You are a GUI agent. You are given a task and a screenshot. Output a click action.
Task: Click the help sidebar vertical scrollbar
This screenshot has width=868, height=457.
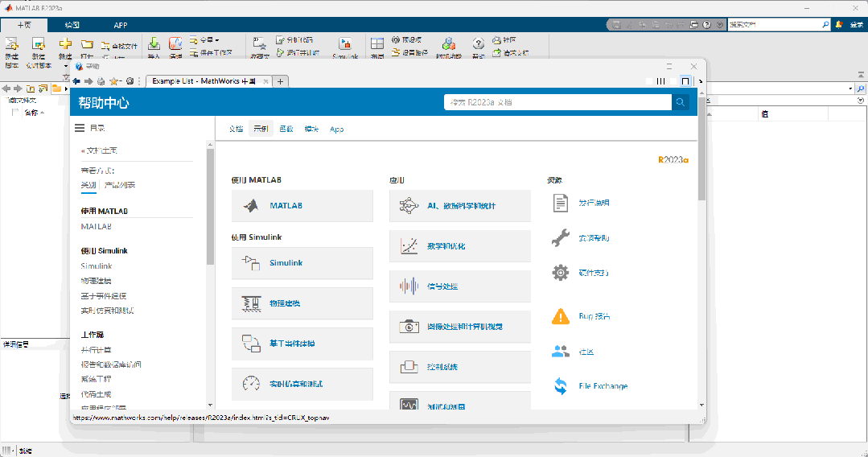coord(210,207)
